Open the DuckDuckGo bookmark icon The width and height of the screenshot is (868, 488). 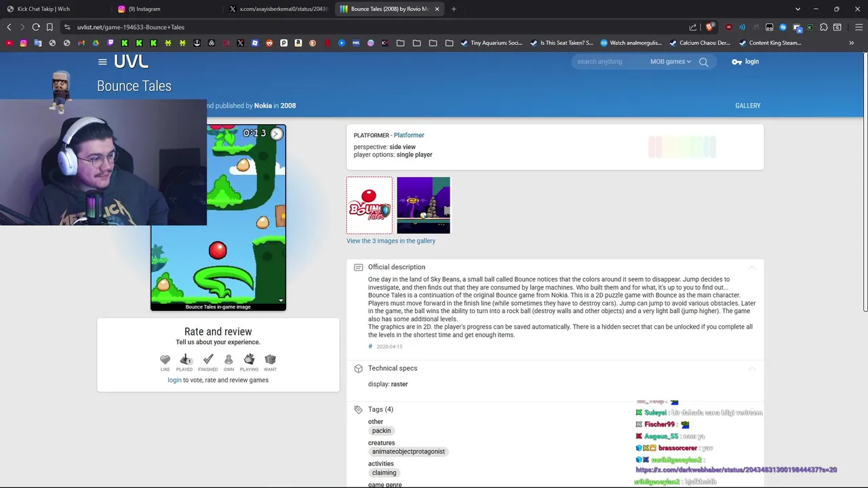pos(313,43)
